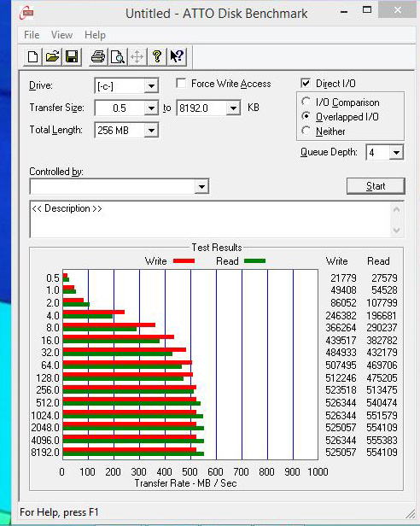Expand the Drive dropdown showing [-c-]
Image resolution: width=420 pixels, height=526 pixels.
(151, 86)
